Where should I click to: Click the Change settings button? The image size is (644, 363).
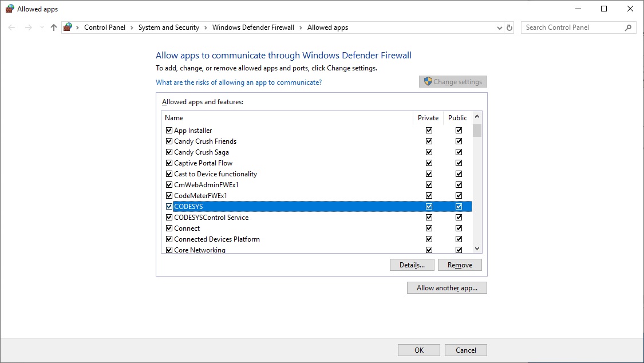coord(453,82)
